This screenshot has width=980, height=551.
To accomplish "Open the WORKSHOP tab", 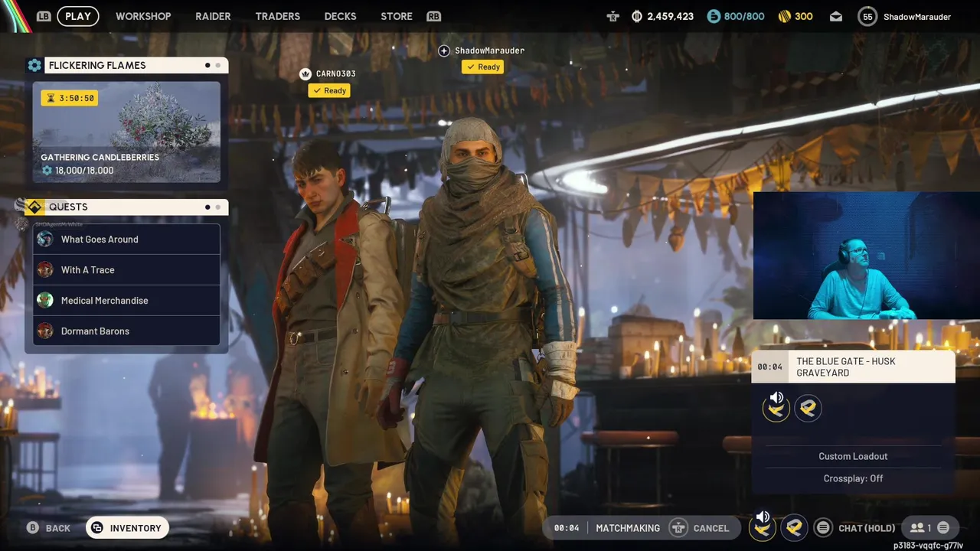I will pos(143,16).
